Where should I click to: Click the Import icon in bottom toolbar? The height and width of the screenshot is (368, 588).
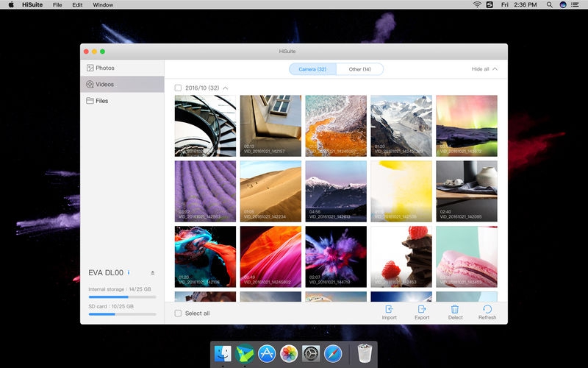pyautogui.click(x=389, y=310)
